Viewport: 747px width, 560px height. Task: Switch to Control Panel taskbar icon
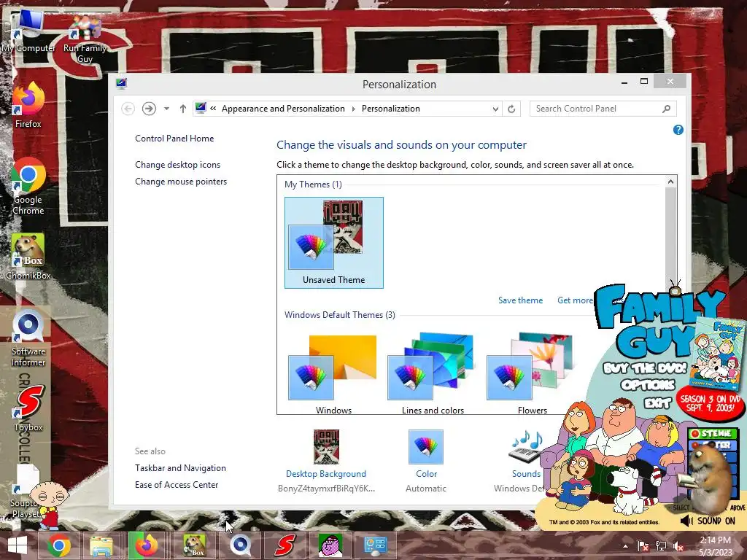[376, 545]
